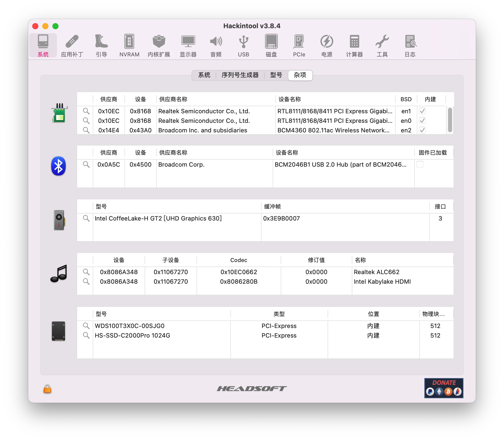Open the 音频 audio section
Screen dimensions: 504x440
[x=216, y=46]
